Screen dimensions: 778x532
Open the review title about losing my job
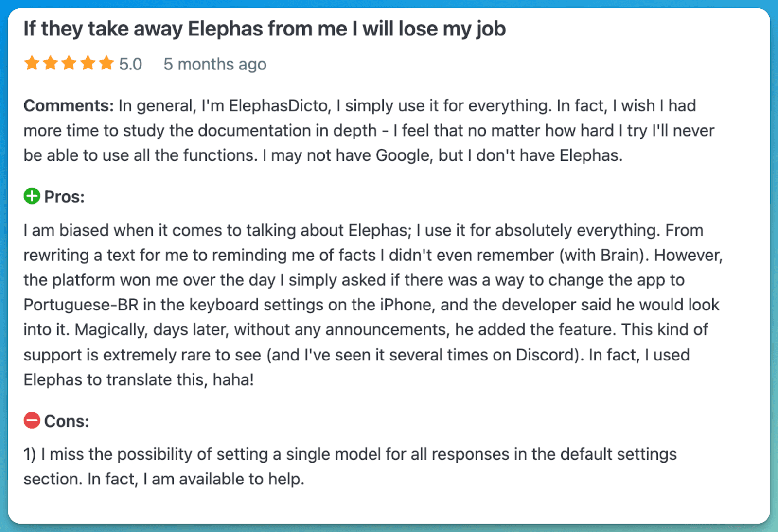click(x=265, y=29)
